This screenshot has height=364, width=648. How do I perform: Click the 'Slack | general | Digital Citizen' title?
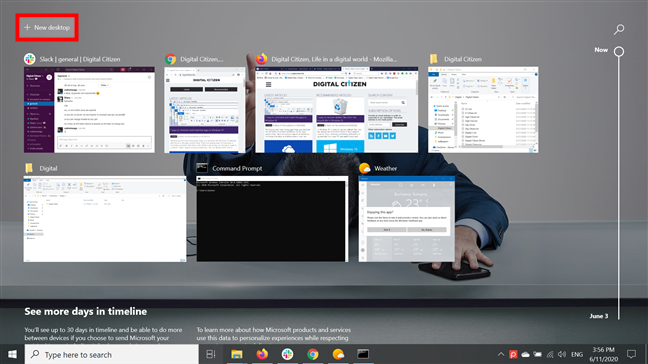tap(80, 59)
